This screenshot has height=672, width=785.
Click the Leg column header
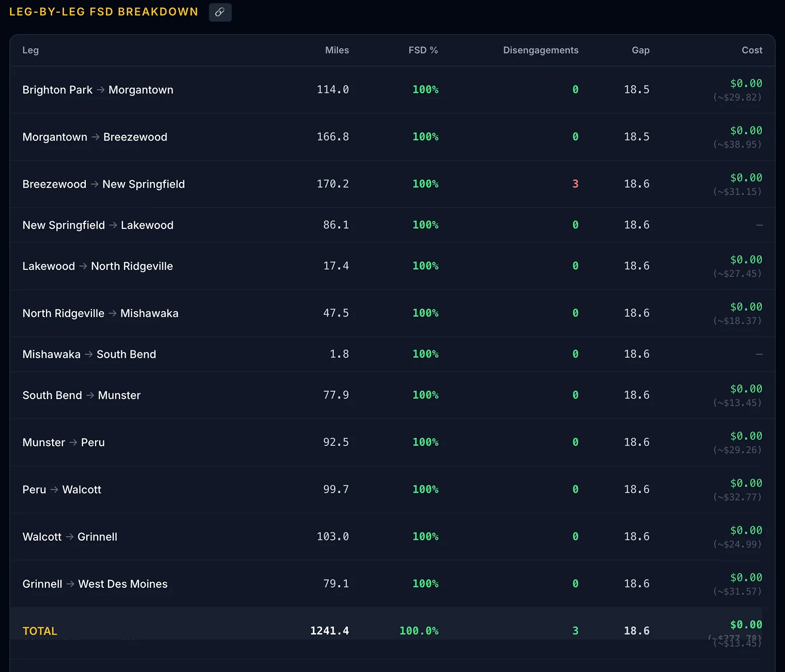30,50
